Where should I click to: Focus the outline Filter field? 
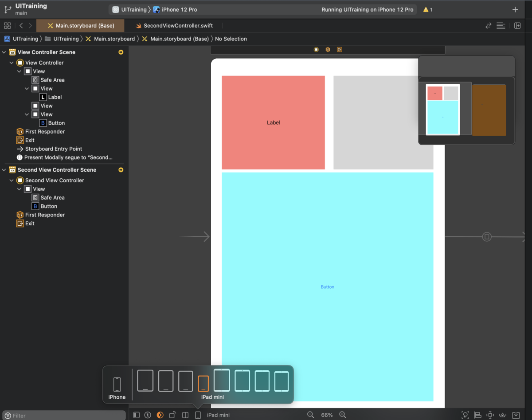coord(64,416)
